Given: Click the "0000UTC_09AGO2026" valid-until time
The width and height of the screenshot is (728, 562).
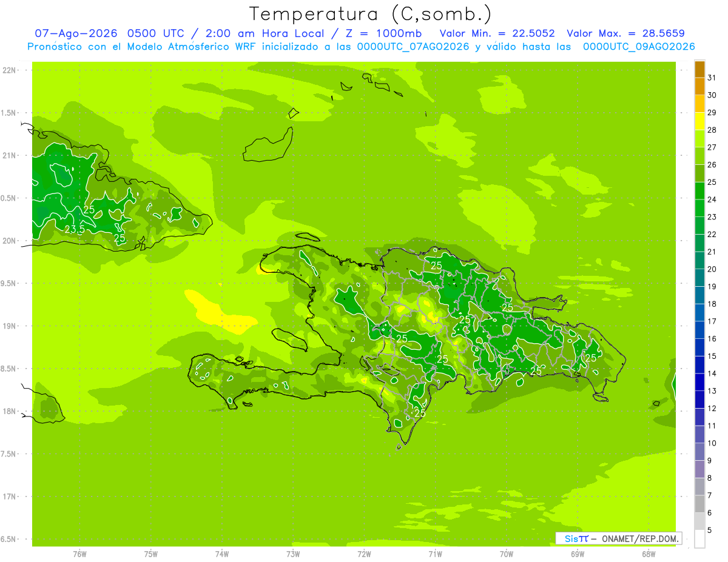Looking at the screenshot, I should pos(639,47).
